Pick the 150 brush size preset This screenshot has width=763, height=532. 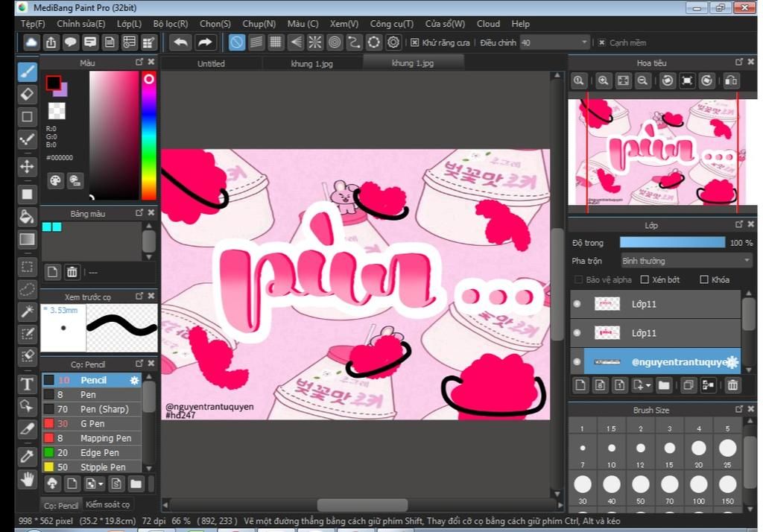tap(728, 488)
